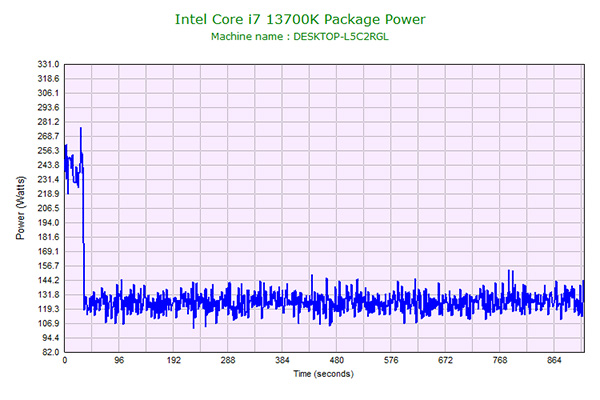Click the 82.0 y-axis value
The height and width of the screenshot is (400, 600).
(x=50, y=352)
